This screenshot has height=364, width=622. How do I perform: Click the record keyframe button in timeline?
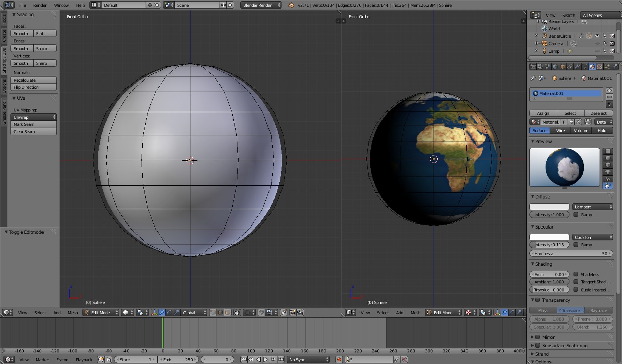click(x=339, y=360)
